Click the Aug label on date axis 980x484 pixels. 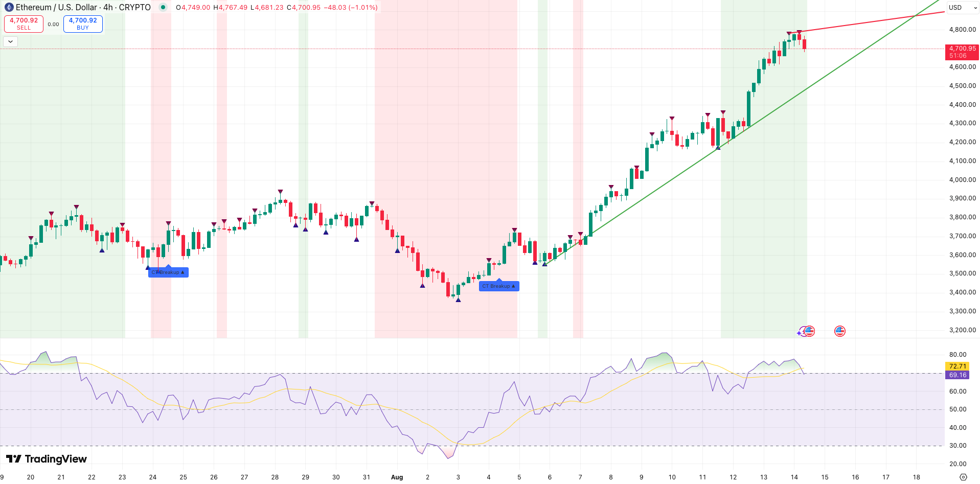(397, 477)
